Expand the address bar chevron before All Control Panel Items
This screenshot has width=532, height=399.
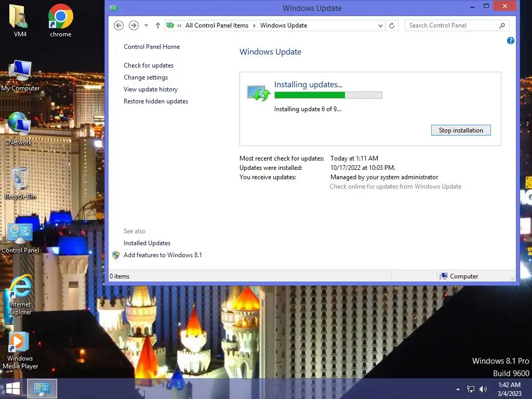pos(179,25)
